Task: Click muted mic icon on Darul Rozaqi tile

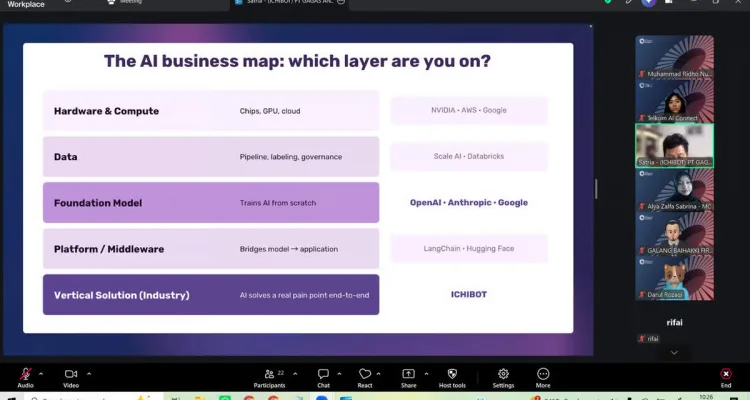Action: click(642, 295)
